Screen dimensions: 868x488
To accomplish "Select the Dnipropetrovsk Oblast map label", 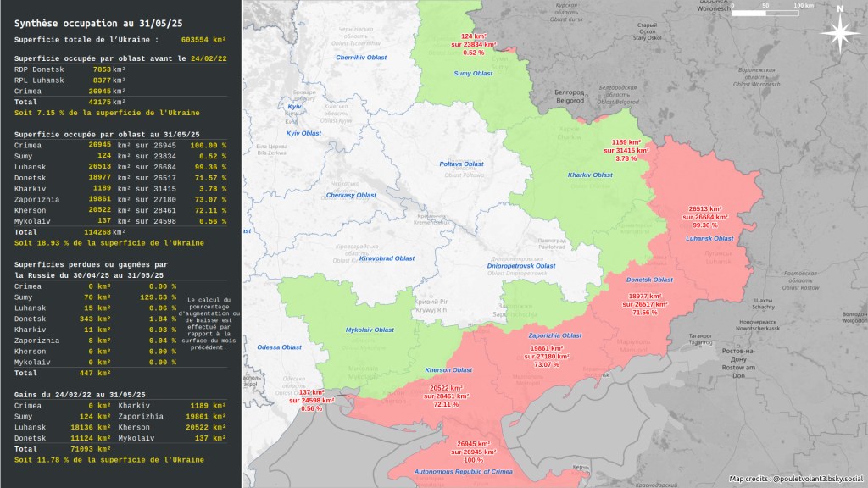I will pos(521,266).
